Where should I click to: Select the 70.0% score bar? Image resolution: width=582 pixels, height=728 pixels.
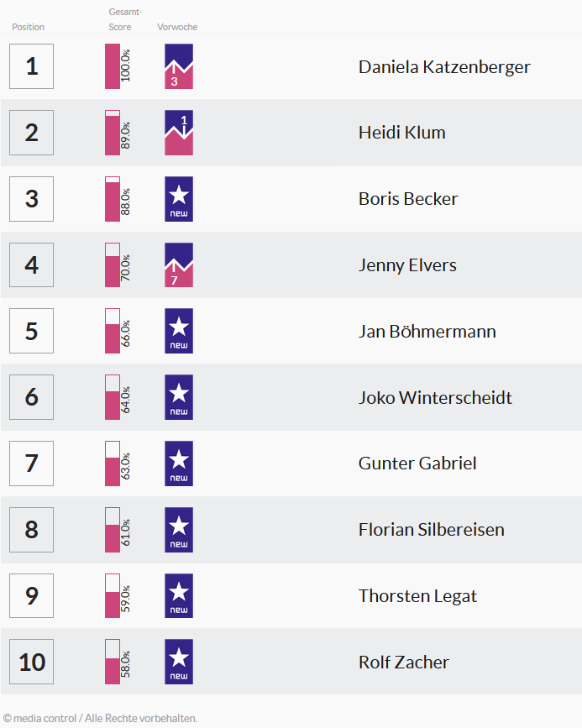(113, 265)
